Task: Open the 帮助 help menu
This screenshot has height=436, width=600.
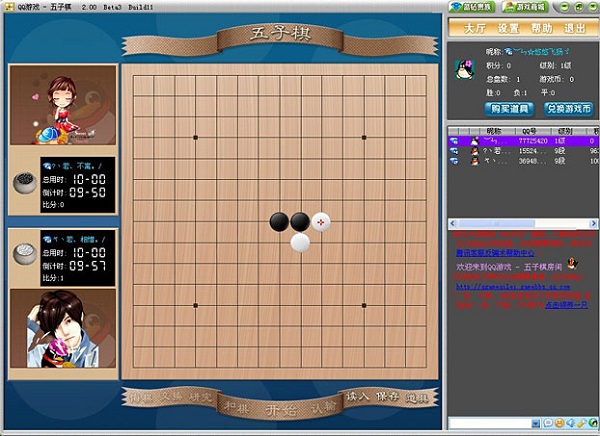Action: pos(542,29)
